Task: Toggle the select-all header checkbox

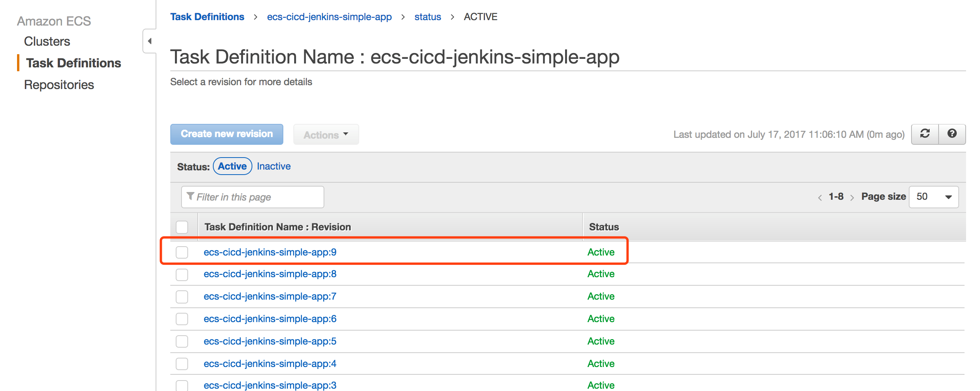Action: (x=182, y=227)
